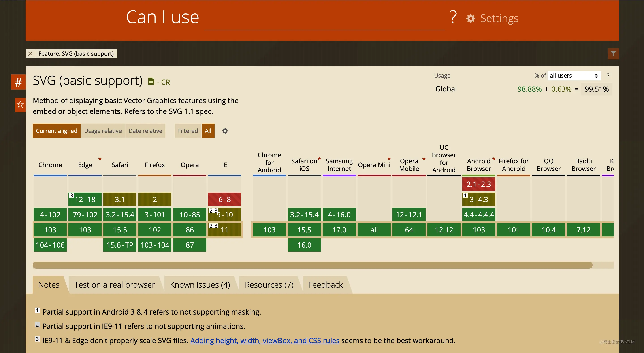The width and height of the screenshot is (644, 353).
Task: Select Firefox 103-104 cell
Action: 155,245
